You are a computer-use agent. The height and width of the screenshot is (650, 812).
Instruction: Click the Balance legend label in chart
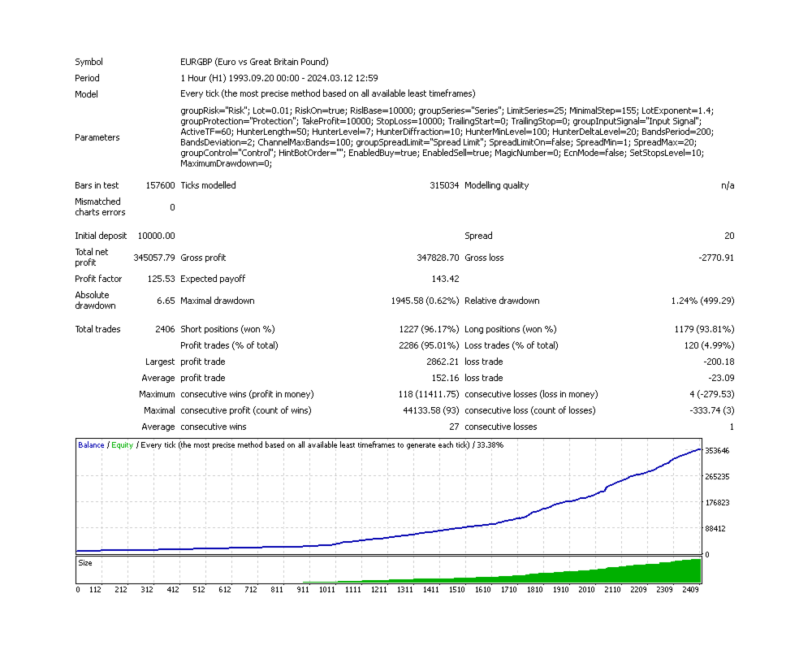coord(91,444)
